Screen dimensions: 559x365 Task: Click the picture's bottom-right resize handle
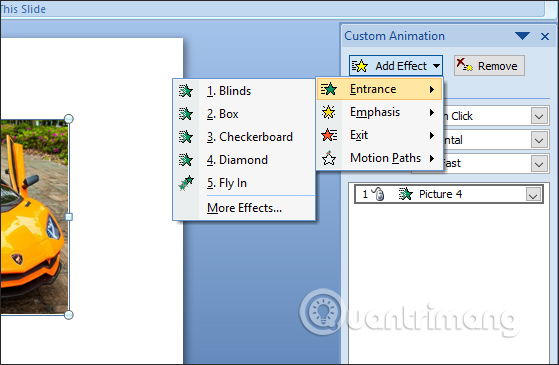(x=69, y=315)
